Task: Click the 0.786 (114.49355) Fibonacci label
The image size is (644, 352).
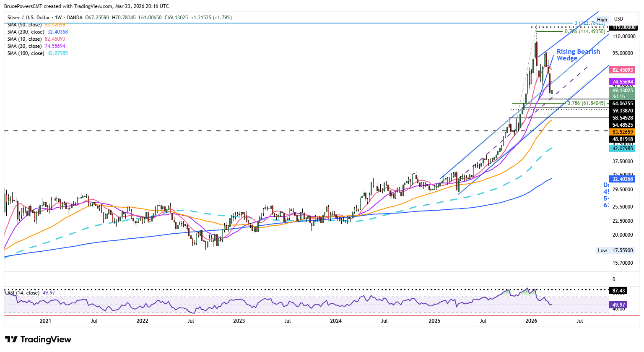Action: pos(585,31)
